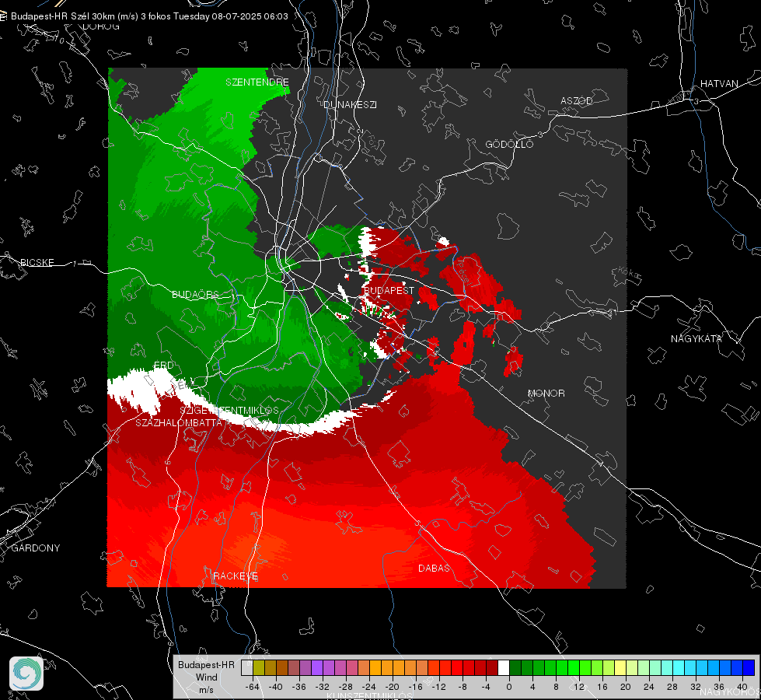Click the RÁCKEVE city label
The image size is (761, 700).
236,576
